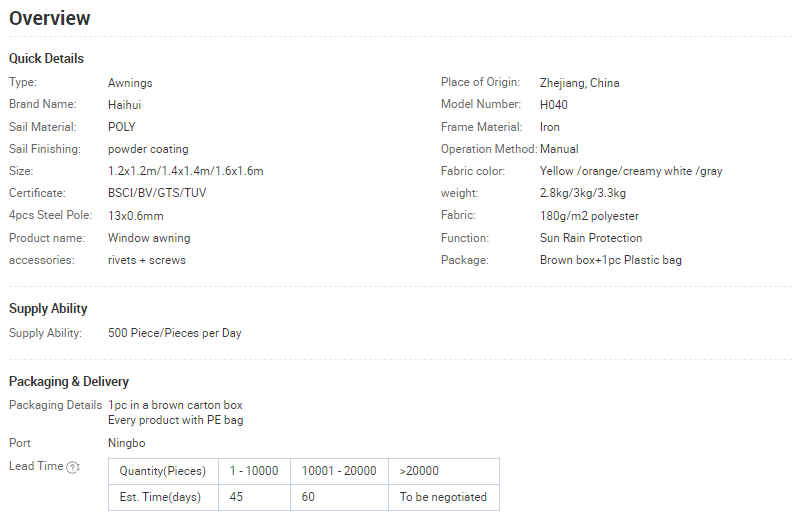Image resolution: width=792 pixels, height=513 pixels.
Task: Click the Haihui brand name value
Action: tap(125, 104)
